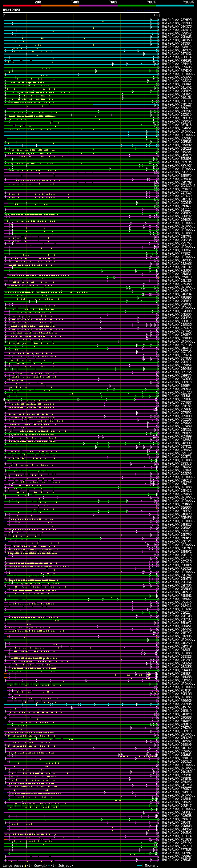Select the UniRef100_Q0WP47 label
The image size is (197, 868).
177,806
